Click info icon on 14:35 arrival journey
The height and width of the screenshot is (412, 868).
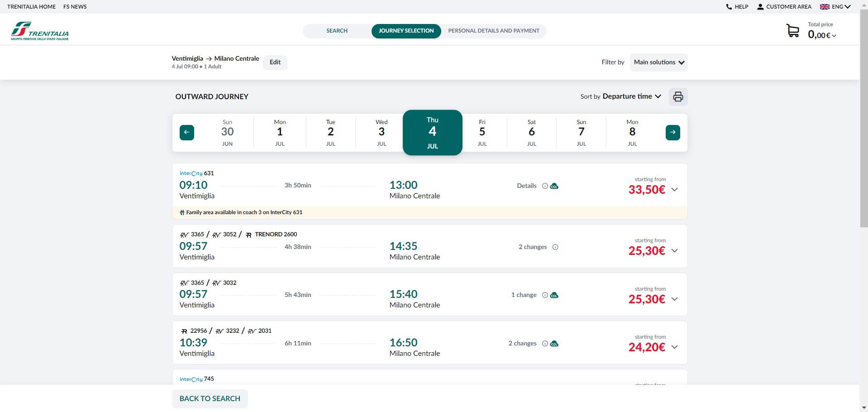point(555,247)
